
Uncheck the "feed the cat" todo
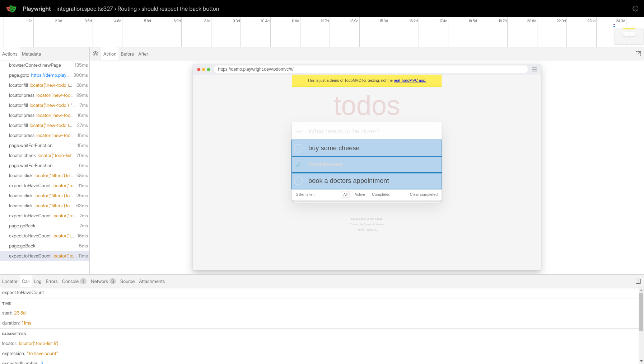[x=298, y=164]
